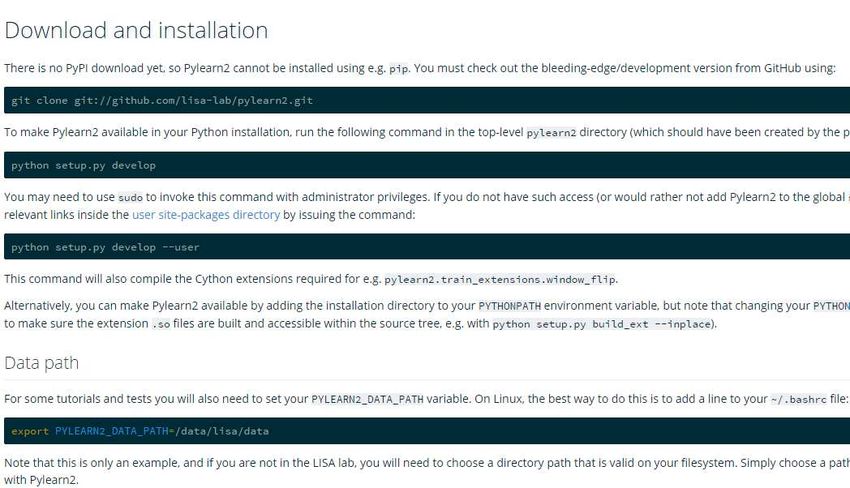Click the python setup.py develop code block without --user
Image resolution: width=850 pixels, height=488 pixels.
(427, 165)
